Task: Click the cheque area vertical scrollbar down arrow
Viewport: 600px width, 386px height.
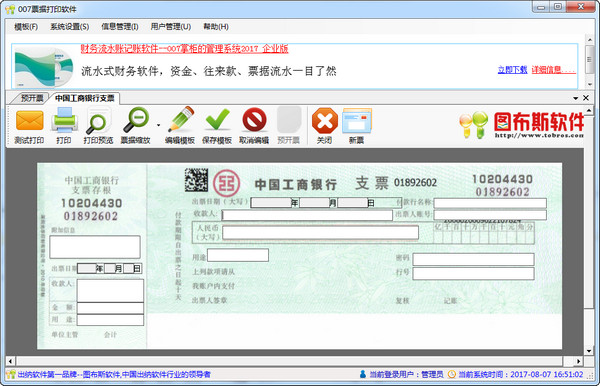Action: [x=589, y=351]
